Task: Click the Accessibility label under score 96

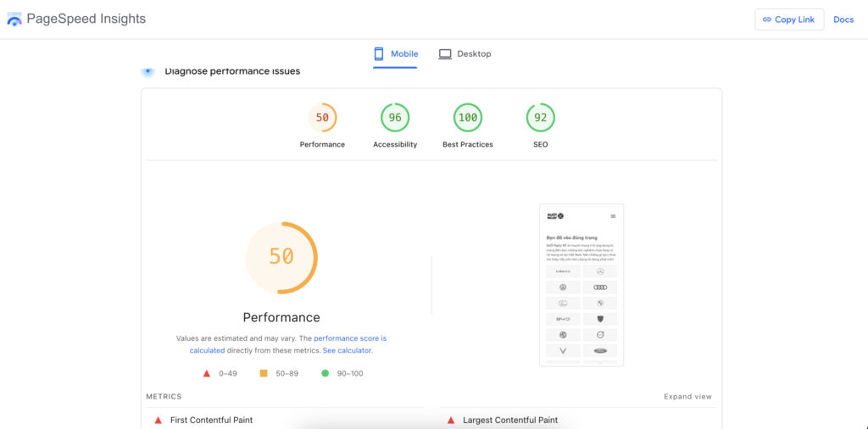Action: click(x=395, y=144)
